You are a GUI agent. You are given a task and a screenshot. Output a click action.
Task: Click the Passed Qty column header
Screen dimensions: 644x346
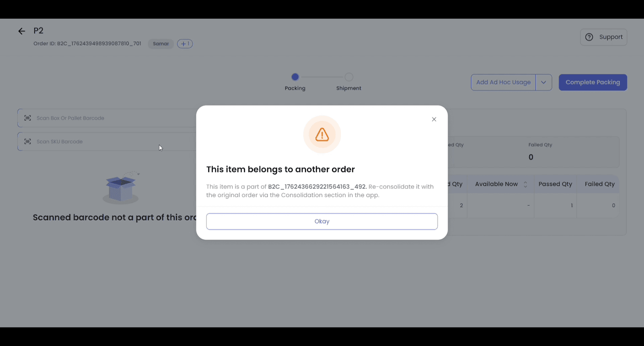pos(555,184)
